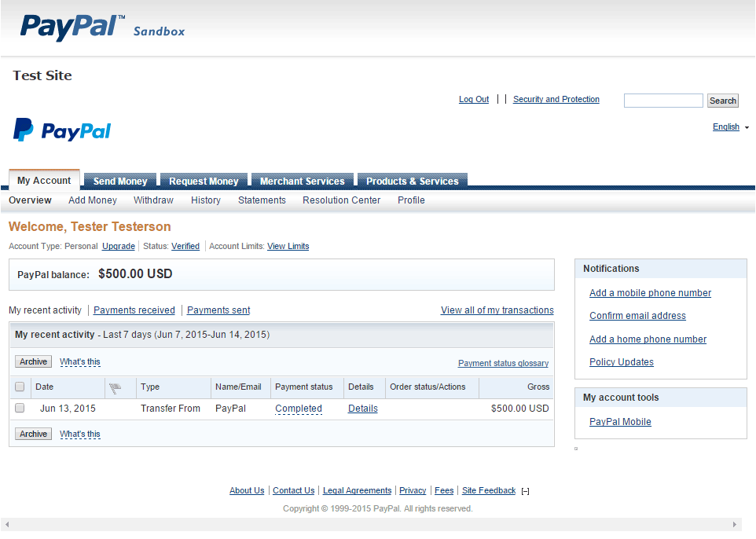This screenshot has height=539, width=756.
Task: Click the Jun 13, 2015 date cell
Action: (x=68, y=409)
